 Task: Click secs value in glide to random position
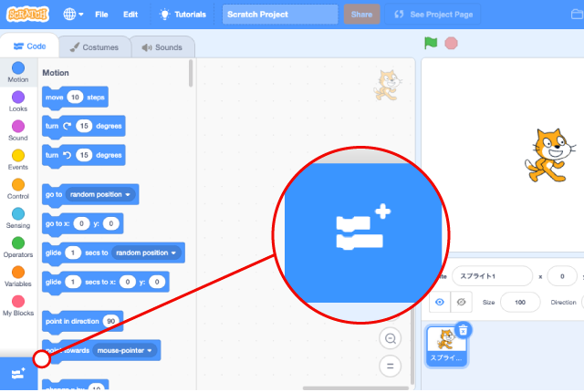click(x=73, y=253)
